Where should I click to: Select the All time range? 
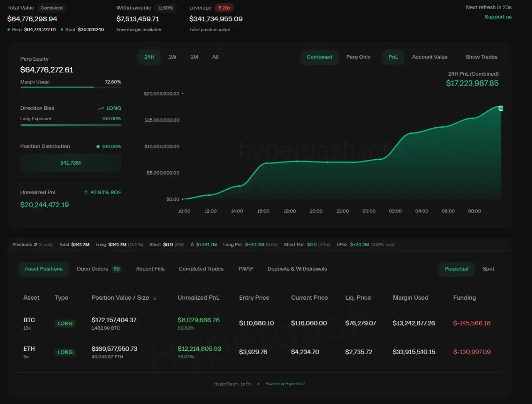(x=215, y=57)
